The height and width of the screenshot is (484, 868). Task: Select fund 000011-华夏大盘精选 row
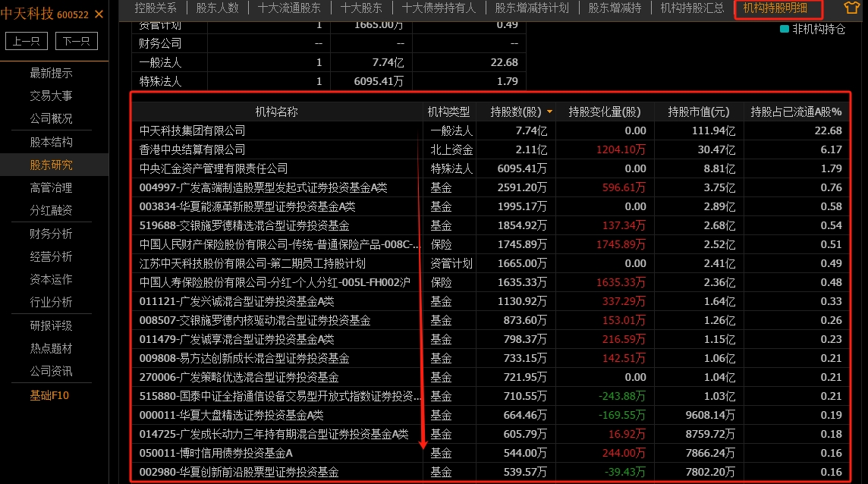[490, 415]
